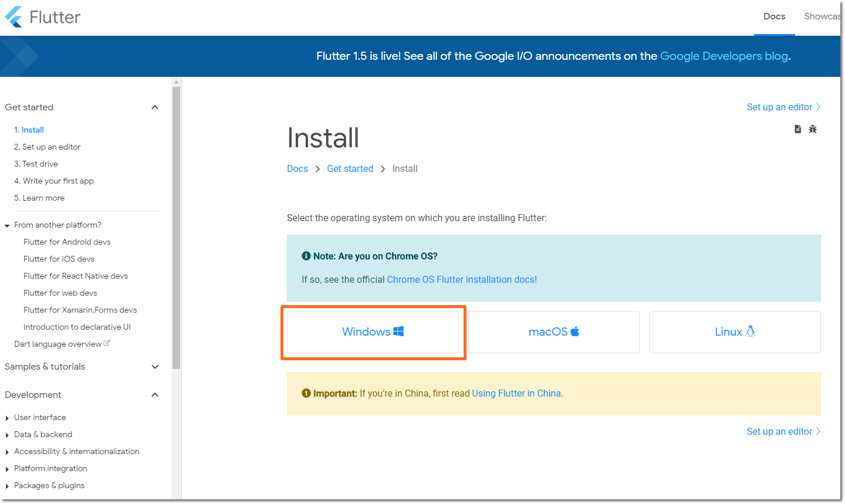Open Flutter for web devs
This screenshot has height=504, width=845.
(x=60, y=293)
